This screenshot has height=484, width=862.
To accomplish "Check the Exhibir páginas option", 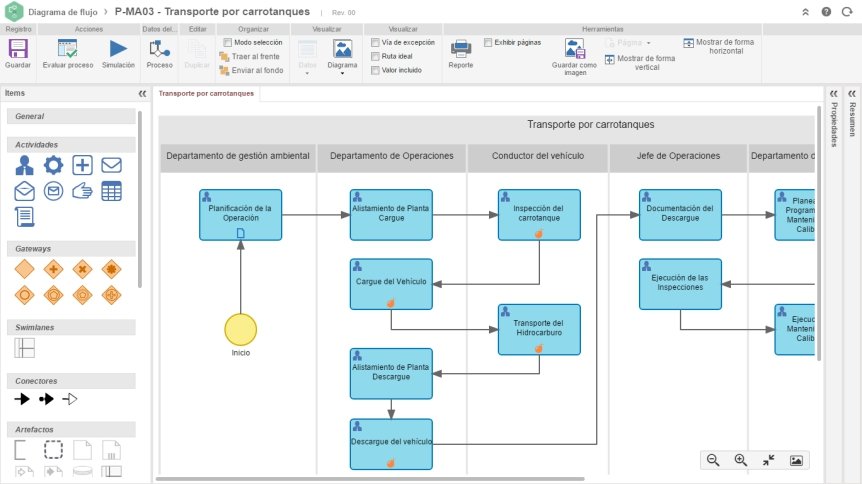I will [x=488, y=42].
